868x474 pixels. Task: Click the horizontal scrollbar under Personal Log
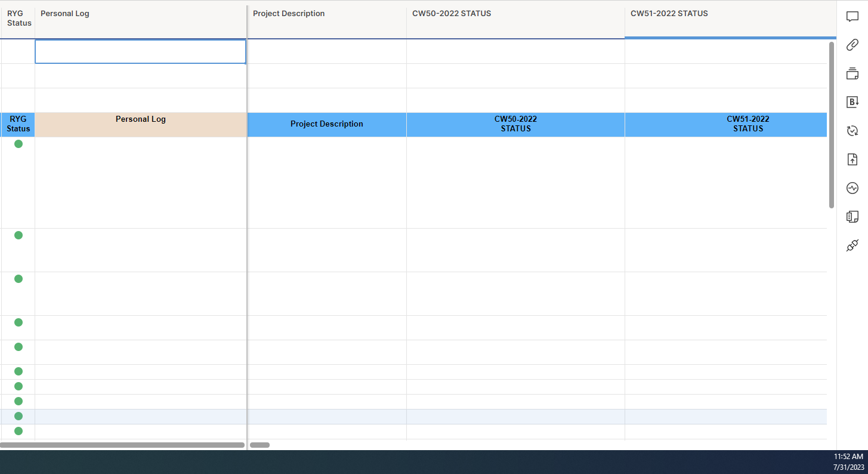(x=122, y=445)
